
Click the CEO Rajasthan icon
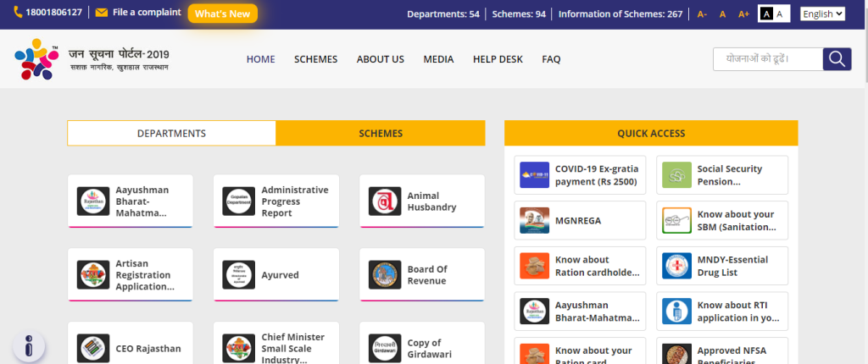click(x=93, y=349)
